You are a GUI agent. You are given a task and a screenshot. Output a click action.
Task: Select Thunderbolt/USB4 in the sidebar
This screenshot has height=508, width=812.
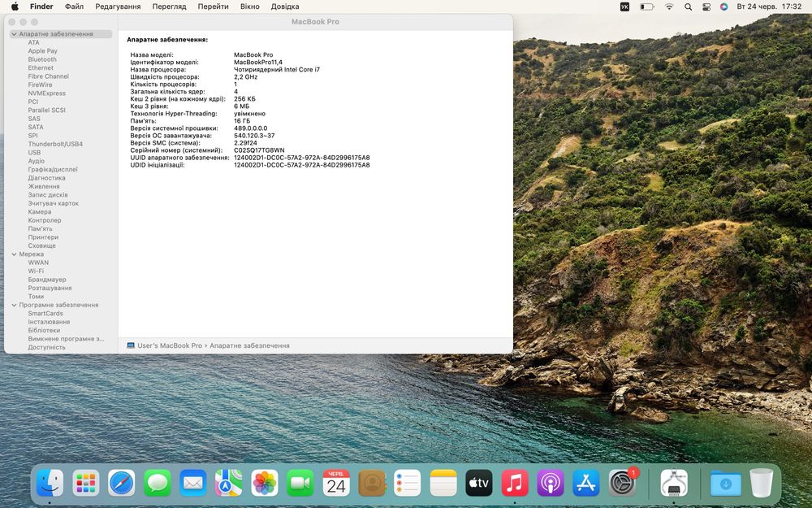55,144
